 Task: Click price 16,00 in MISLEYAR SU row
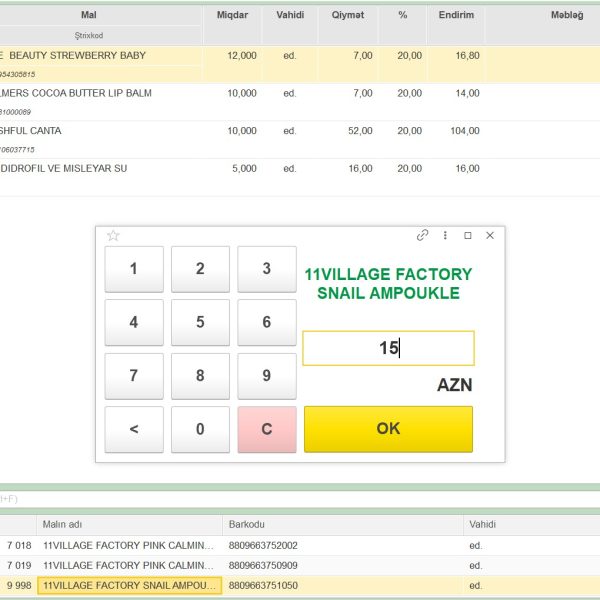pos(360,168)
